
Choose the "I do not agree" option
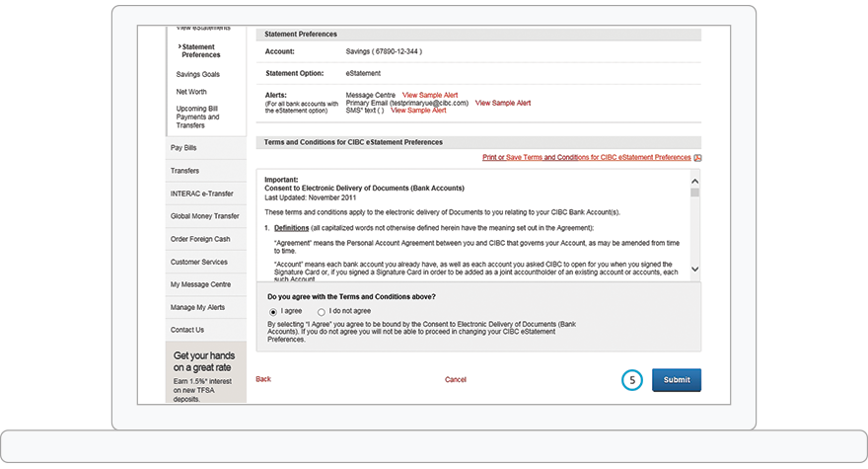point(322,312)
